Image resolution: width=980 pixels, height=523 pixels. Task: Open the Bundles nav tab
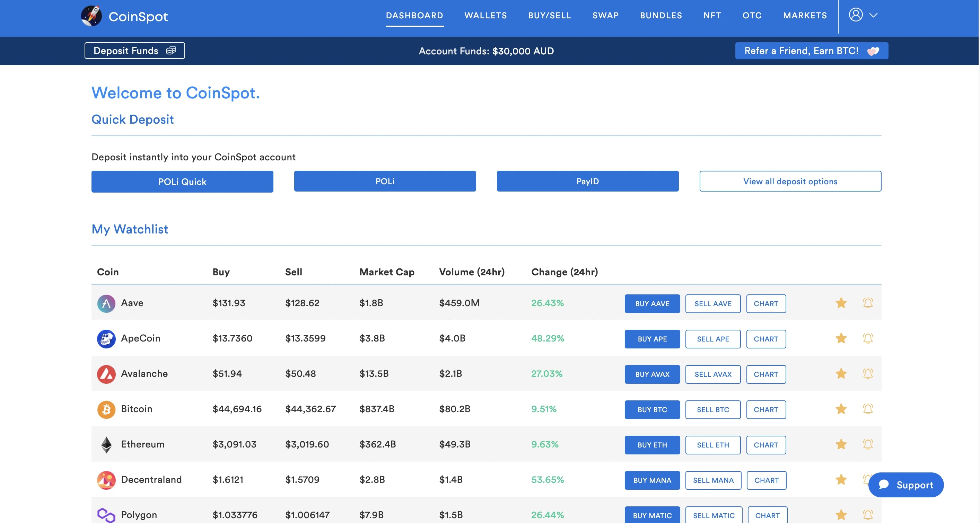point(661,16)
